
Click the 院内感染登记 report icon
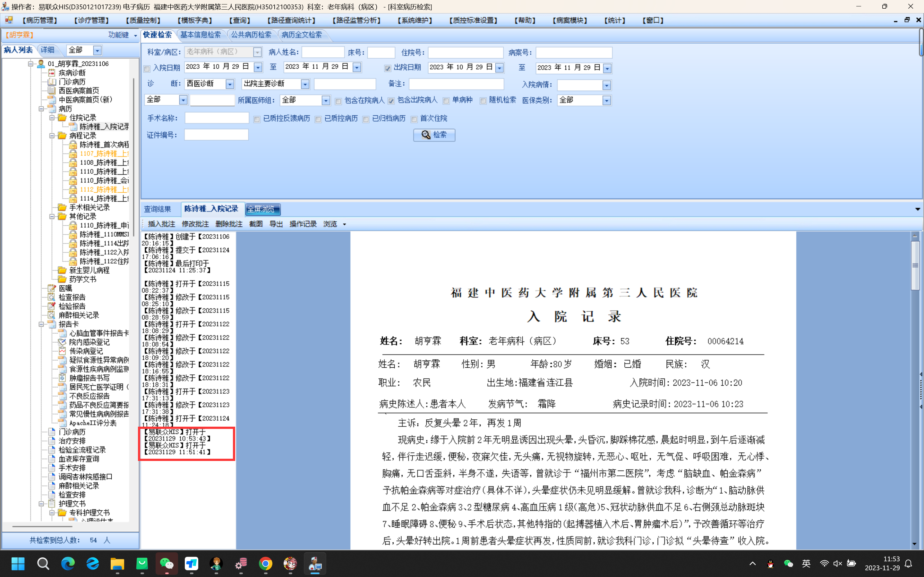pyautogui.click(x=62, y=342)
